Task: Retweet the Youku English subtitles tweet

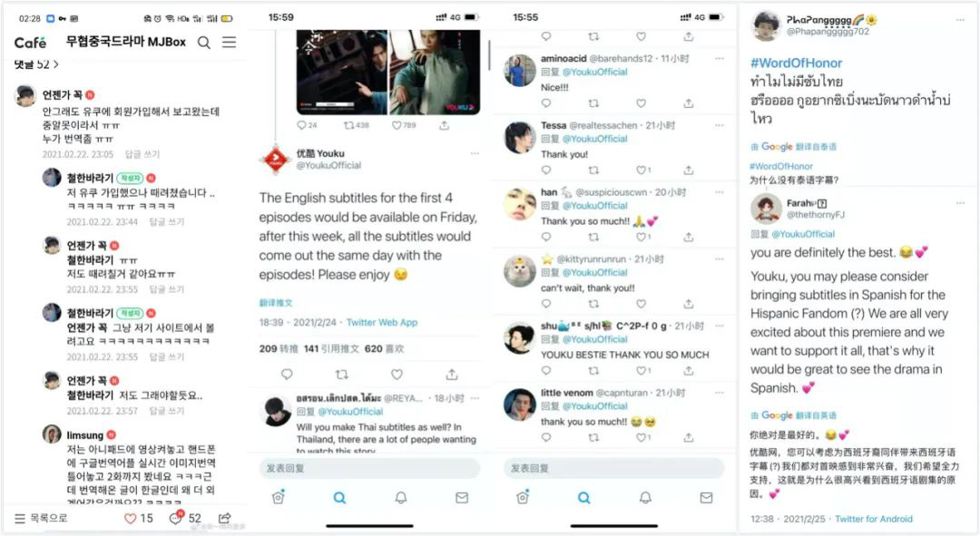Action: coord(342,375)
